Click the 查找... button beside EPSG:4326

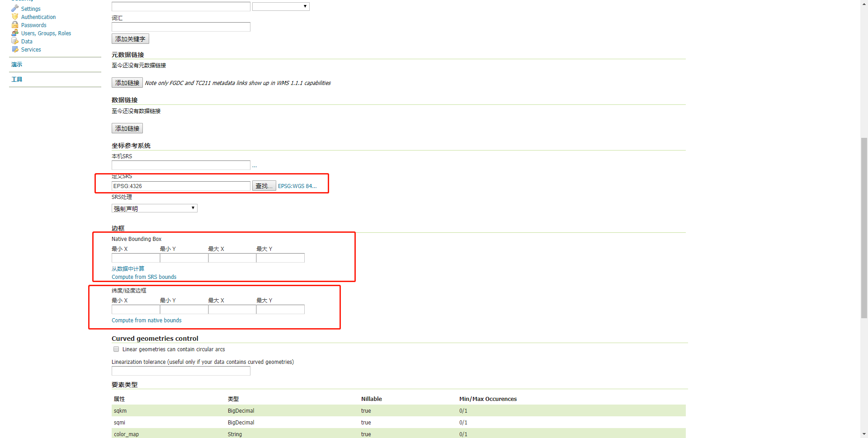(264, 185)
